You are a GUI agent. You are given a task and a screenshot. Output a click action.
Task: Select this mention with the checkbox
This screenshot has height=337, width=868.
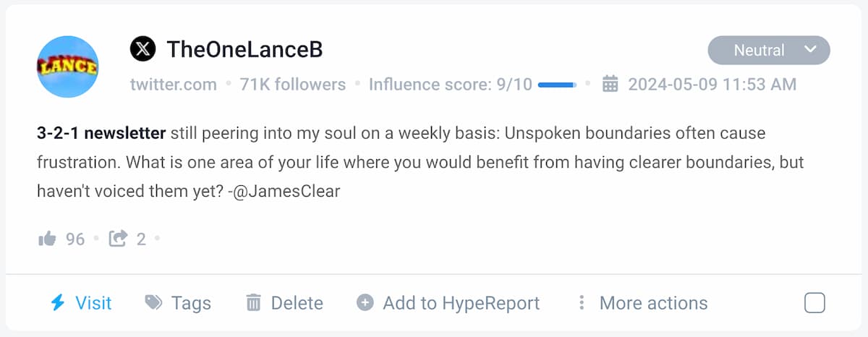click(x=814, y=303)
